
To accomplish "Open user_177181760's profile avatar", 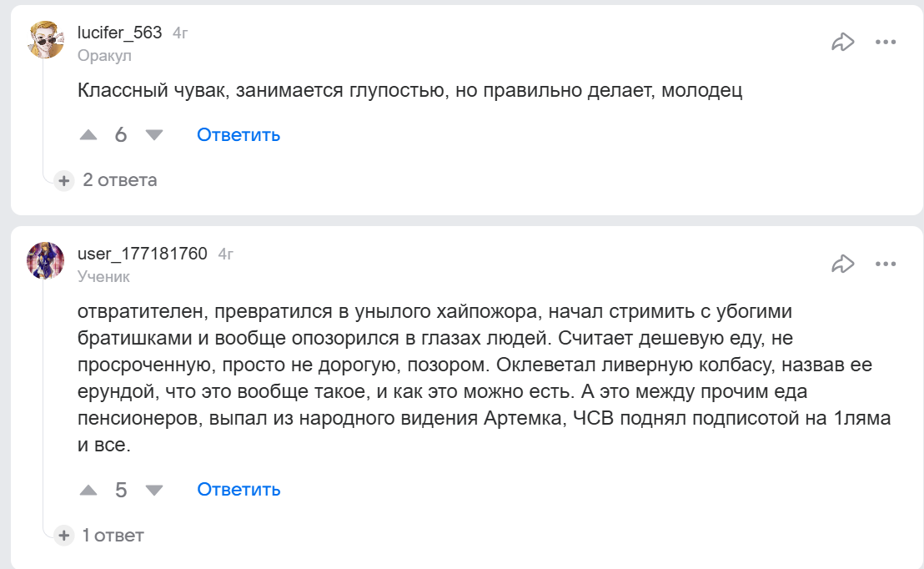I will 46,260.
